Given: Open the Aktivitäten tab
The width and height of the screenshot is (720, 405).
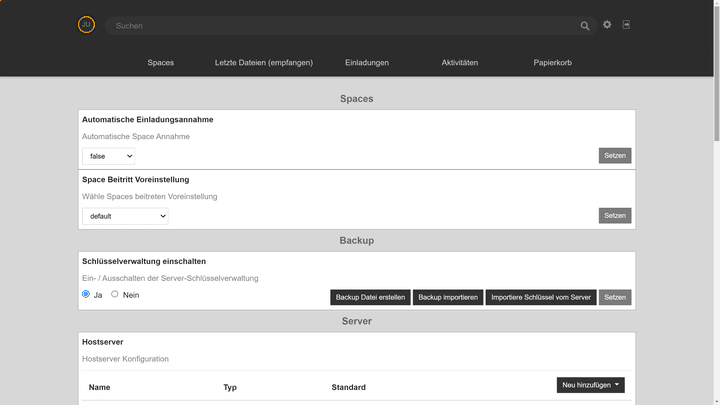Looking at the screenshot, I should coord(460,63).
